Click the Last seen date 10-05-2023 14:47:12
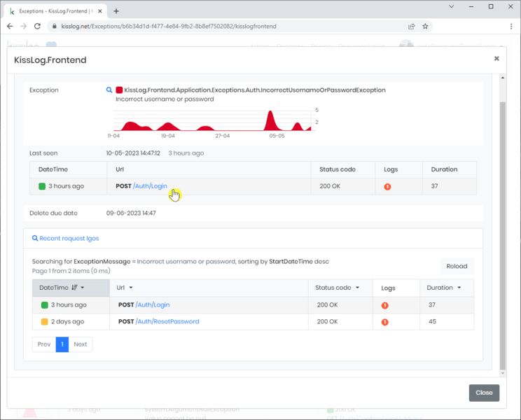Viewport: 521px width, 420px height. pos(133,153)
